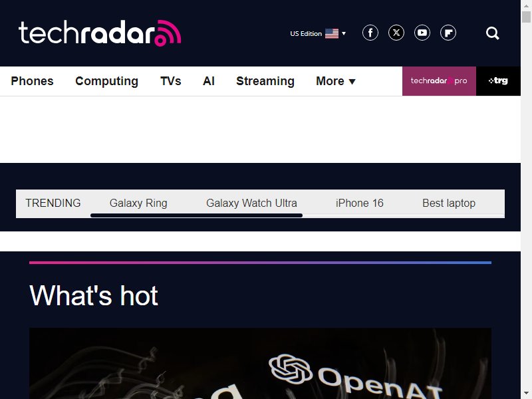Open trending topic Best laptop
The height and width of the screenshot is (399, 532).
[448, 203]
